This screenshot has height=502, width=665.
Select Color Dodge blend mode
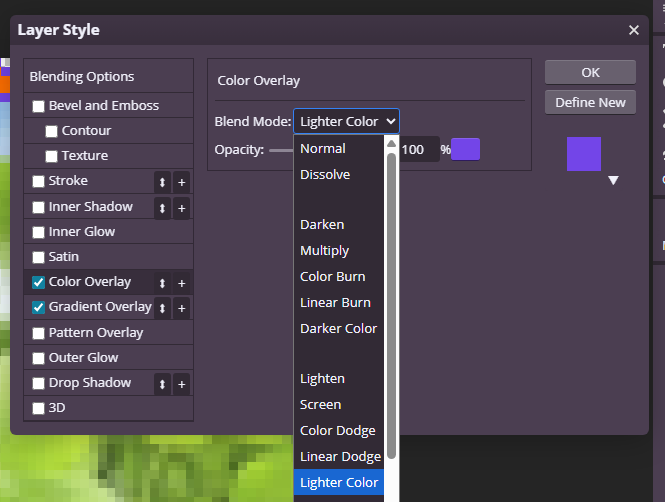pos(338,430)
